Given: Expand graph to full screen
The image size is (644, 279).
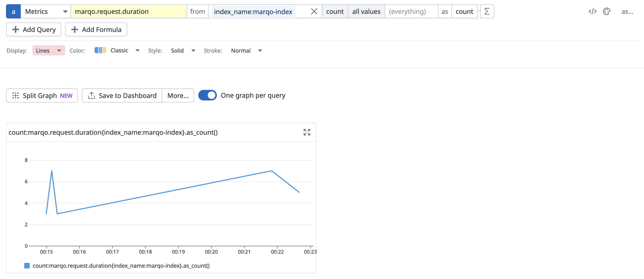Looking at the screenshot, I should point(307,132).
